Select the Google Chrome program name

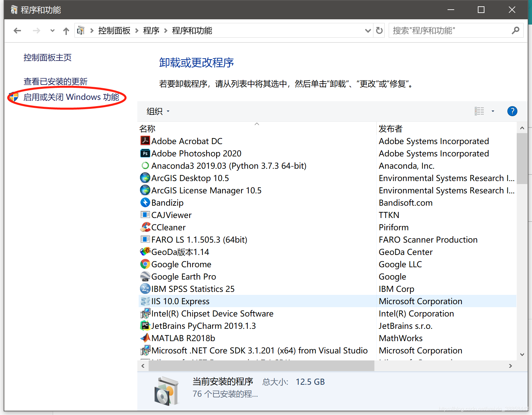[181, 264]
